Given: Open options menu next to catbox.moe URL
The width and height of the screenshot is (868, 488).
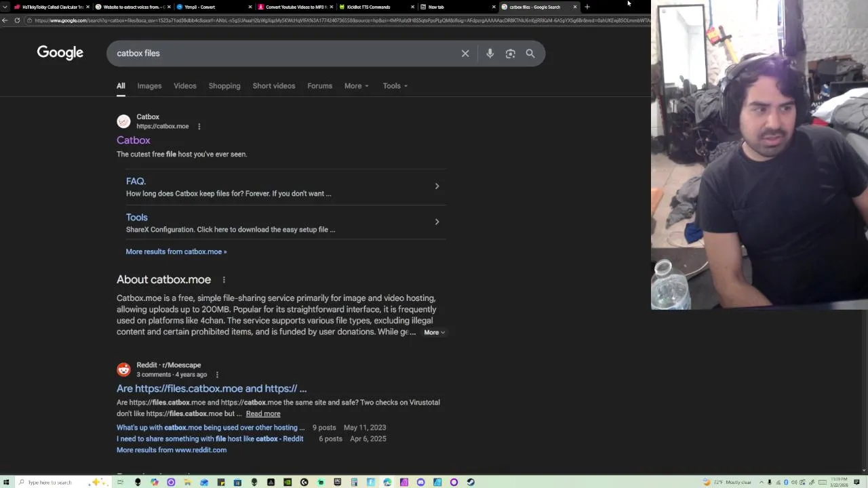Looking at the screenshot, I should pyautogui.click(x=199, y=127).
